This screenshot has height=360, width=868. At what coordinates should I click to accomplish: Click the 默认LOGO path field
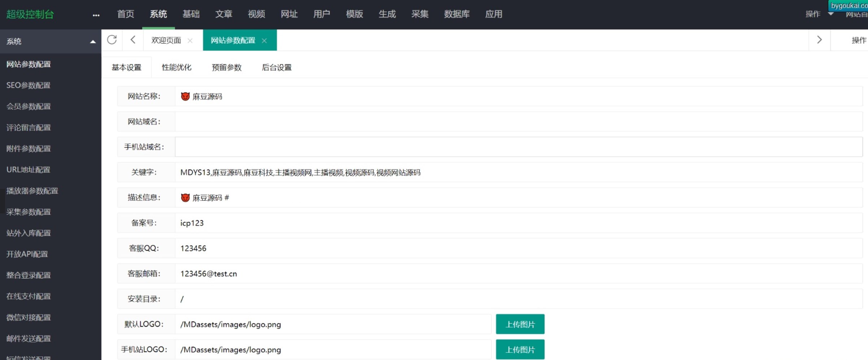333,324
